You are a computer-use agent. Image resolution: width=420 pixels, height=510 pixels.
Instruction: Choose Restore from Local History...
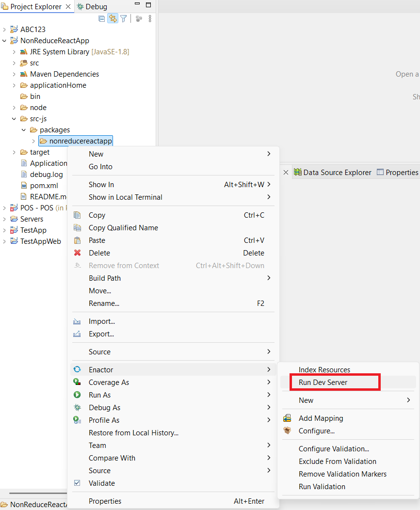(174, 433)
